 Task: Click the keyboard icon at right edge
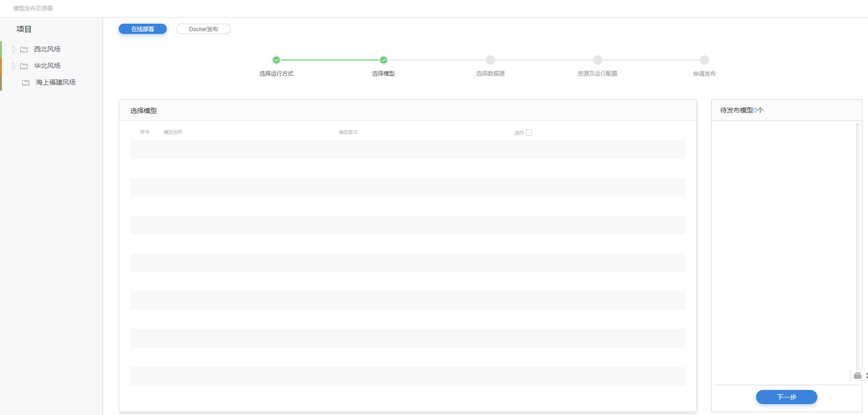click(858, 375)
